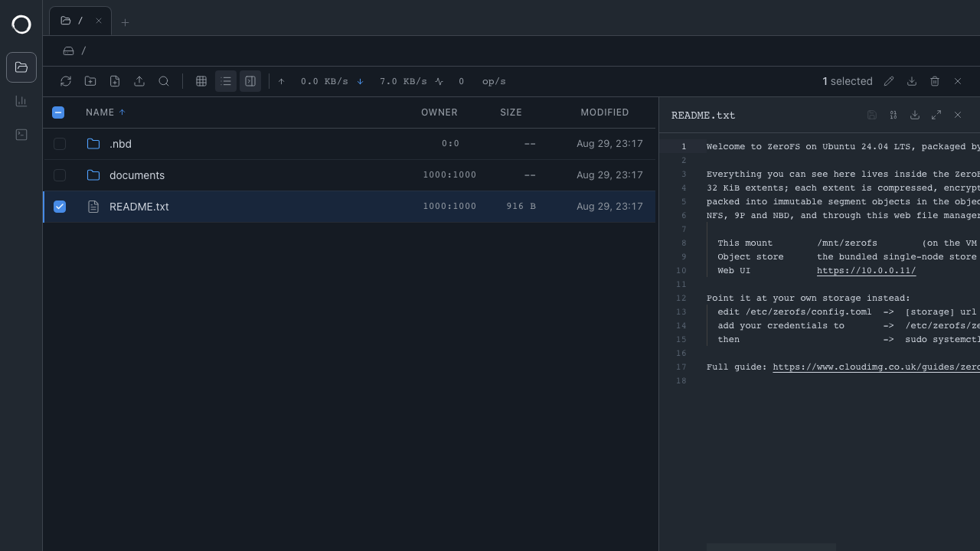980x551 pixels.
Task: Toggle the preview side panel
Action: coord(250,81)
